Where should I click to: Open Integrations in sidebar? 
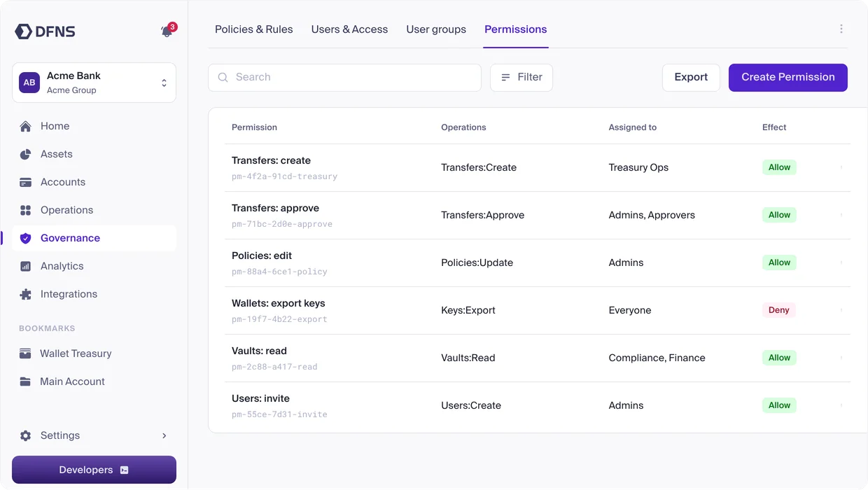(94, 294)
